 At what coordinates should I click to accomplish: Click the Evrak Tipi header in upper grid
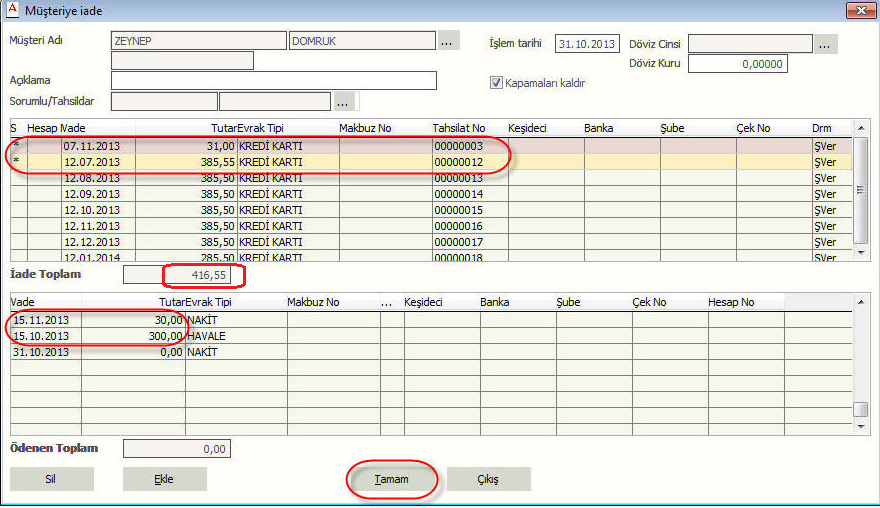(x=262, y=128)
